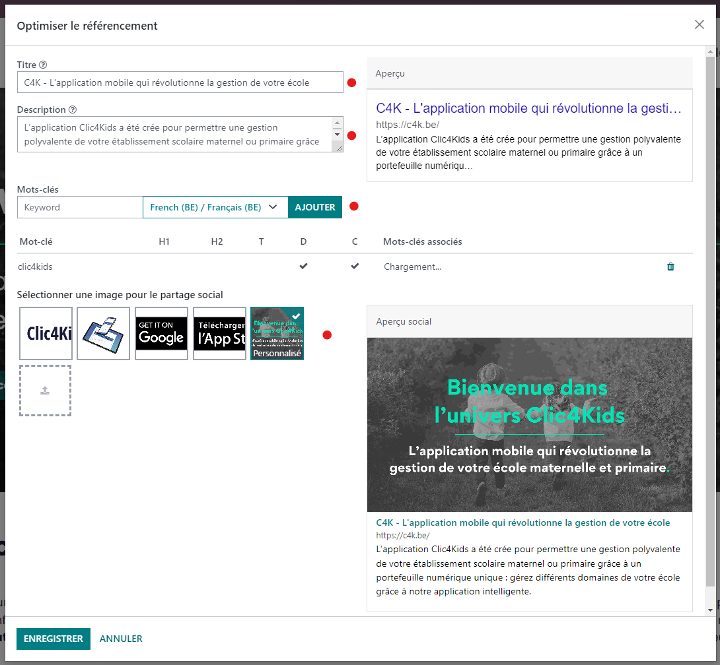Focus the Keyword input field
Image resolution: width=720 pixels, height=665 pixels.
click(80, 207)
